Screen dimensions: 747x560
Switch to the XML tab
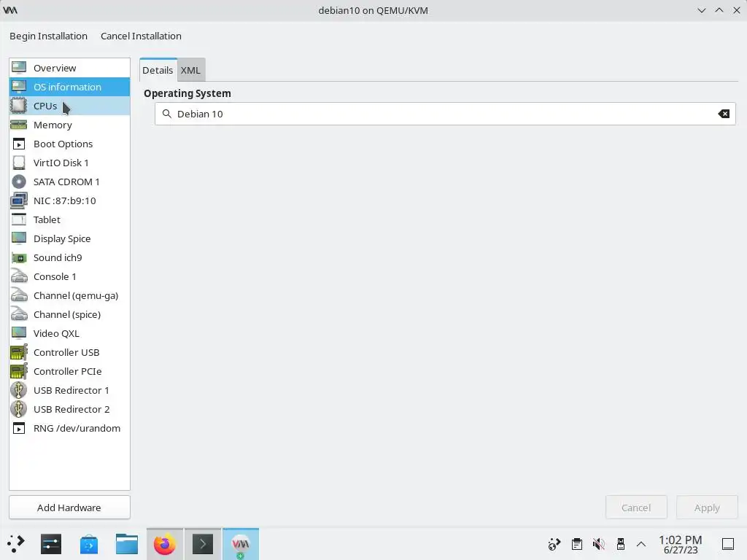coord(190,70)
